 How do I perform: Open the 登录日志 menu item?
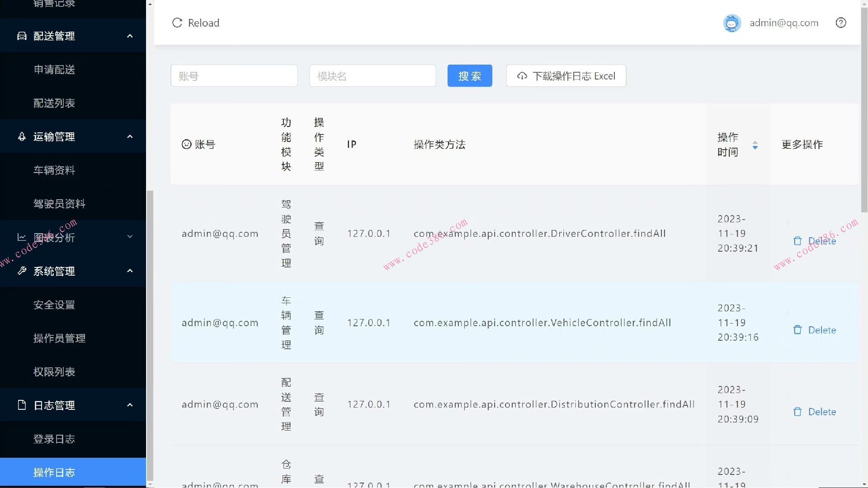(x=54, y=439)
